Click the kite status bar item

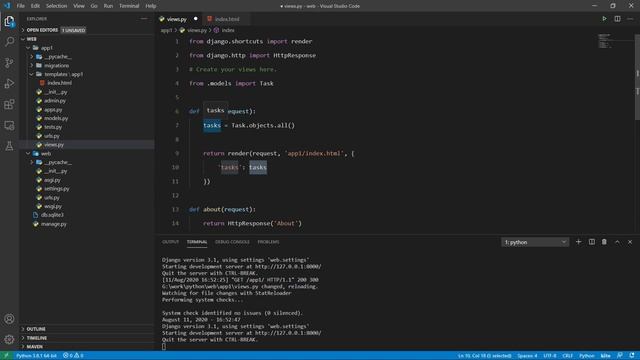tap(605, 356)
